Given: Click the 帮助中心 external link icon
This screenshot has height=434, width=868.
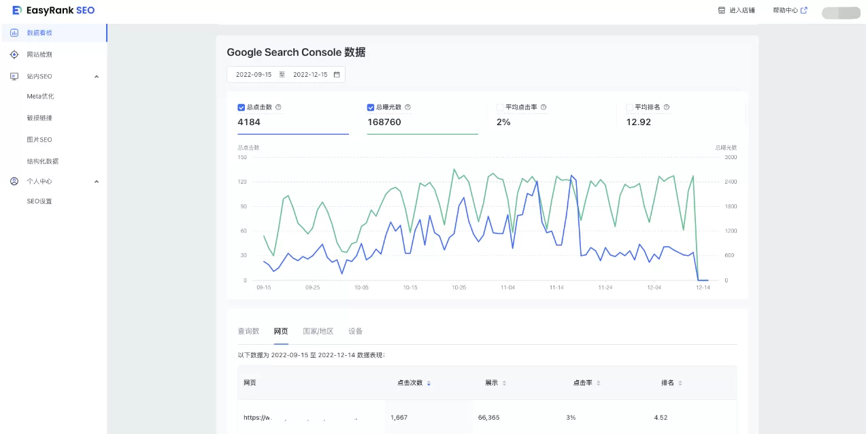Looking at the screenshot, I should click(x=804, y=10).
